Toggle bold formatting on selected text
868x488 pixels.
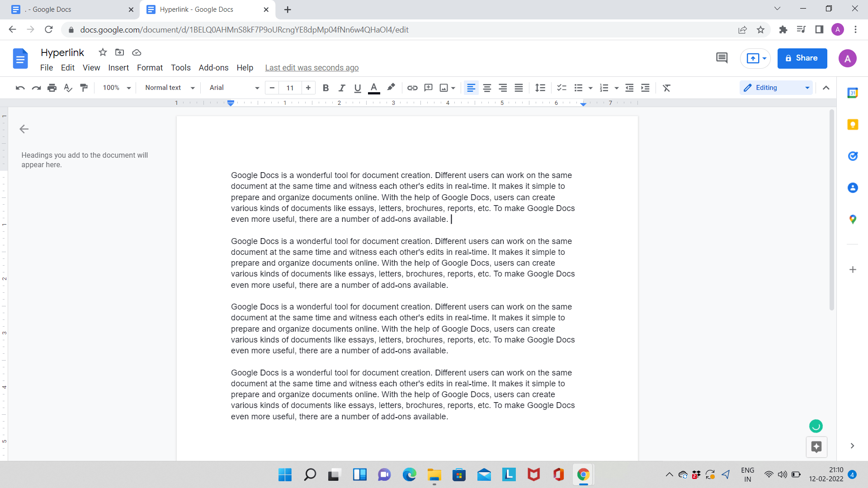[x=325, y=88]
